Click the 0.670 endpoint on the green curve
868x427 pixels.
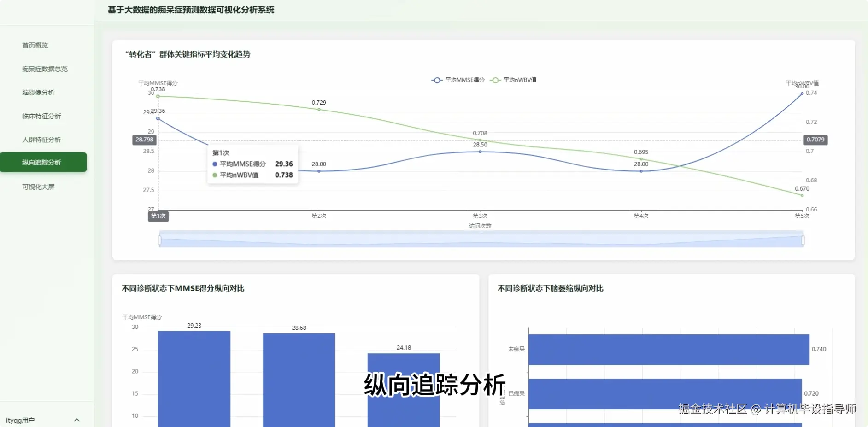(802, 195)
